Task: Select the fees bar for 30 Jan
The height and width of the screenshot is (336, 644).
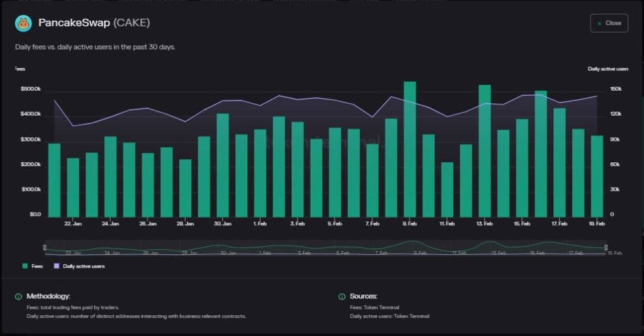Action: pyautogui.click(x=223, y=165)
